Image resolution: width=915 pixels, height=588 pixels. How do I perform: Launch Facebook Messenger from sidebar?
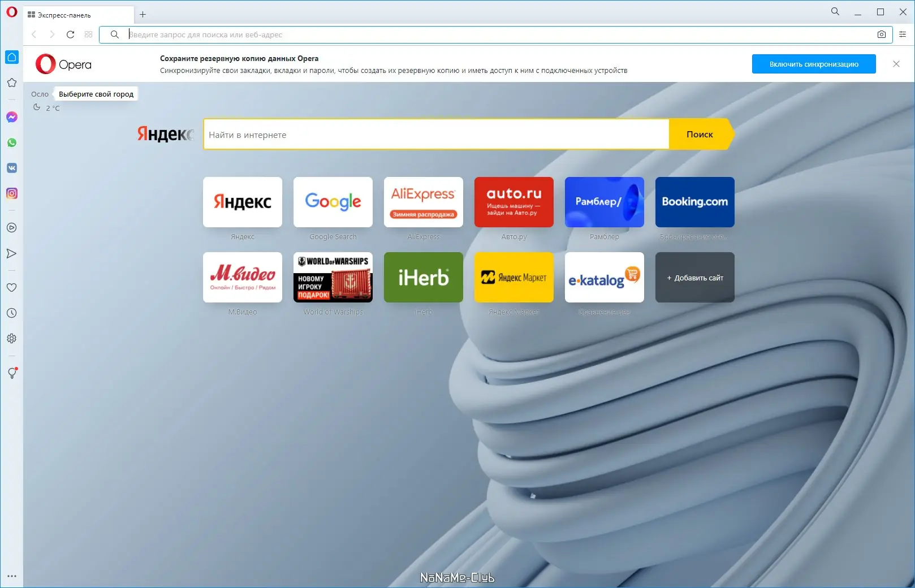[12, 117]
